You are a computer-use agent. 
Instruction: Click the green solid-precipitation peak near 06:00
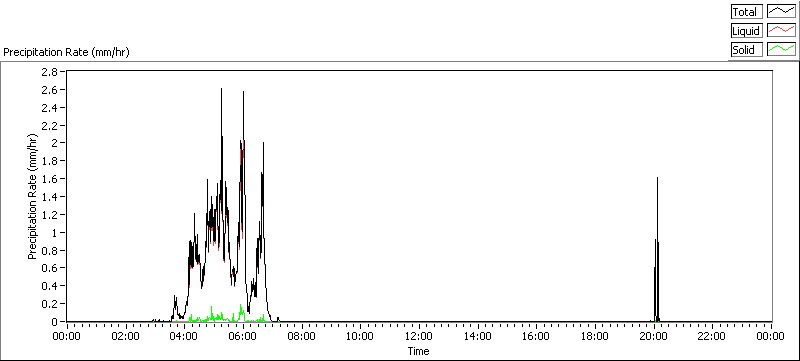(x=241, y=306)
